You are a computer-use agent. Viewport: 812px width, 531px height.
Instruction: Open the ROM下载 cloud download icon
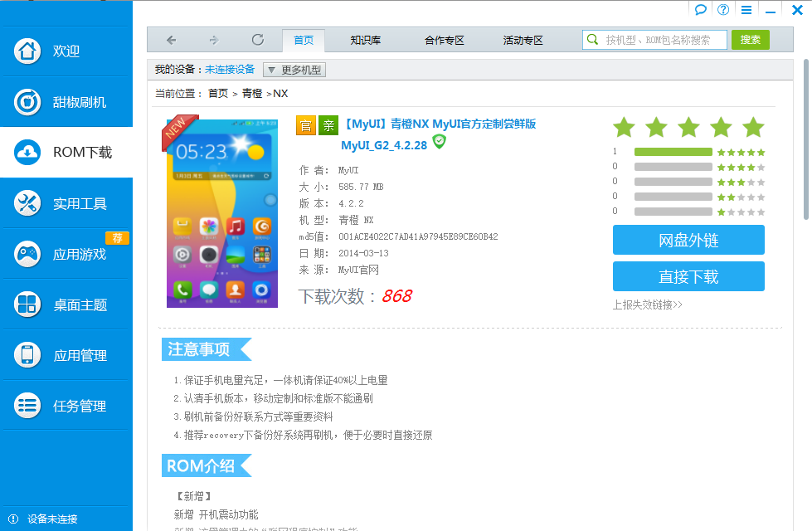coord(27,153)
